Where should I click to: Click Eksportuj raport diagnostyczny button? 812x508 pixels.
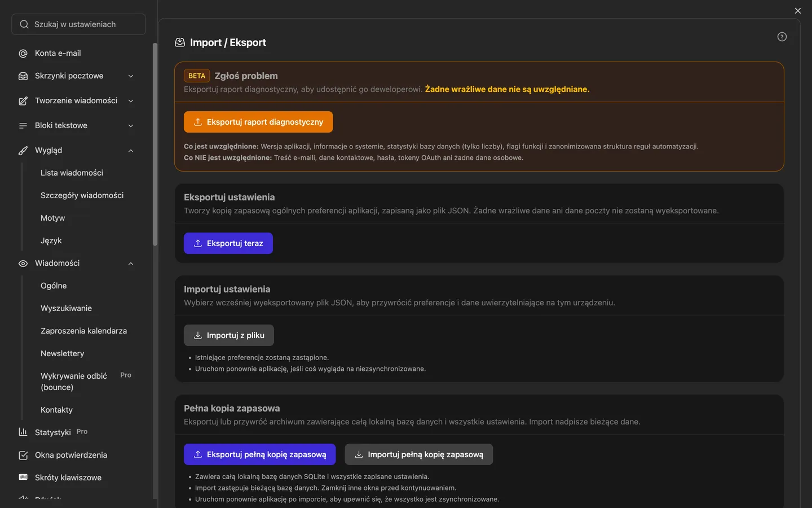(258, 122)
